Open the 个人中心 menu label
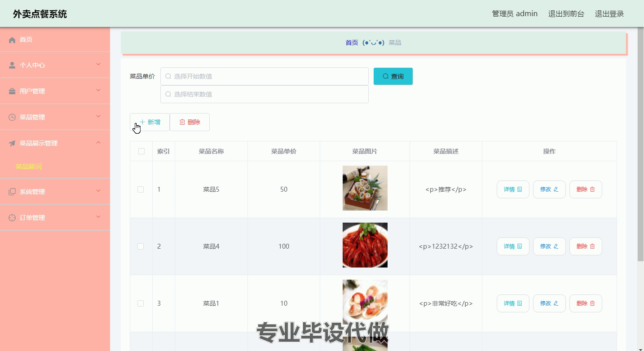Screen dimensions: 644x351 tap(32, 65)
